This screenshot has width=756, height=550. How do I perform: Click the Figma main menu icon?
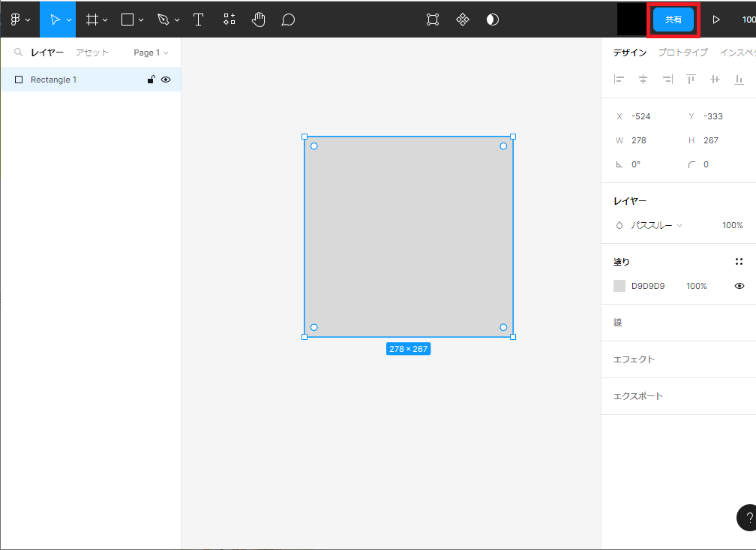point(13,20)
